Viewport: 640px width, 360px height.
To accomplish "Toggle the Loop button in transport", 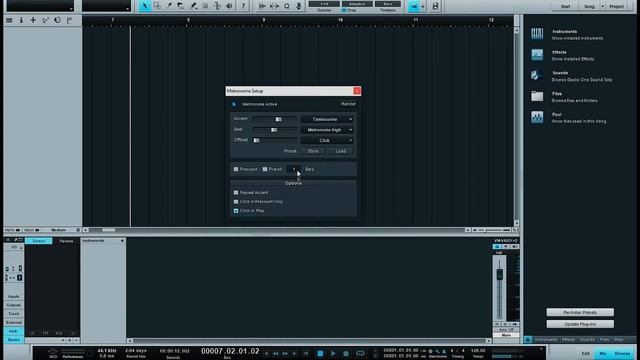I will pos(360,353).
